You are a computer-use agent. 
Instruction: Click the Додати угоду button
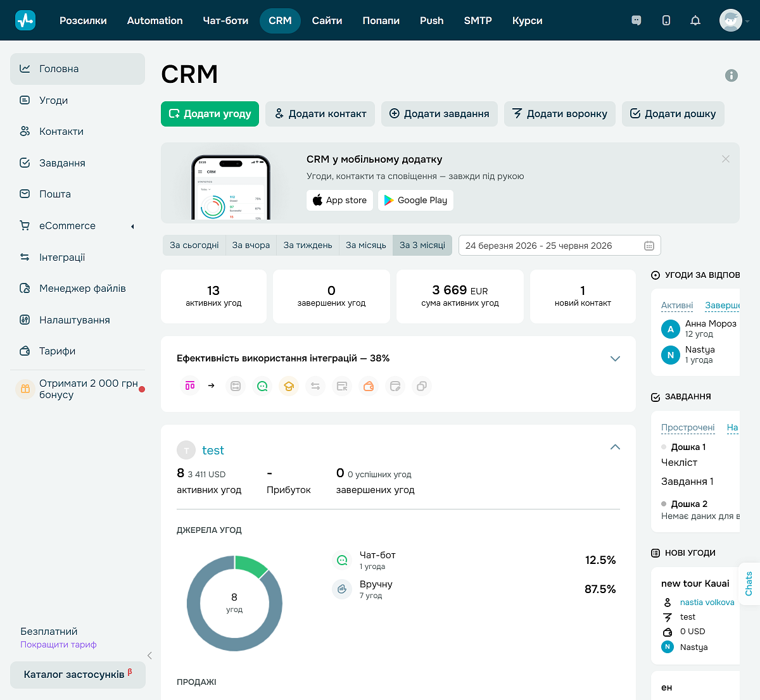click(x=210, y=114)
